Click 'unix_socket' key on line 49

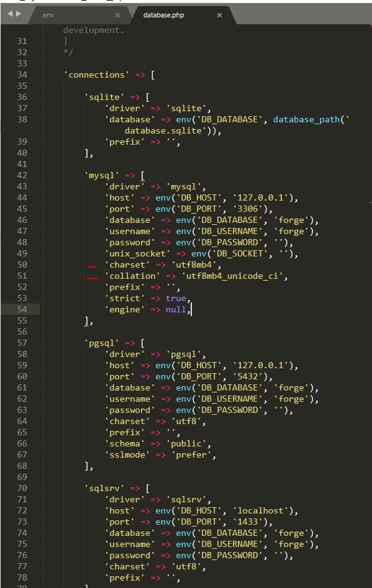tap(137, 253)
